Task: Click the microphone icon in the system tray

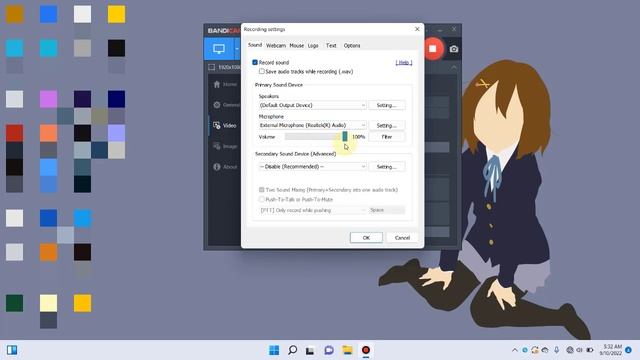Action: click(x=556, y=350)
